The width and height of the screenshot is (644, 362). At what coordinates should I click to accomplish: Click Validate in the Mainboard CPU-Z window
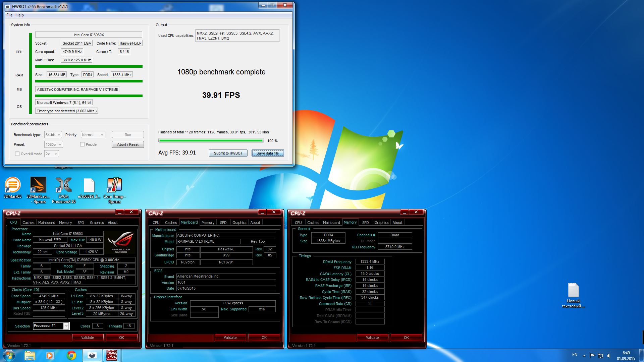coord(230,338)
